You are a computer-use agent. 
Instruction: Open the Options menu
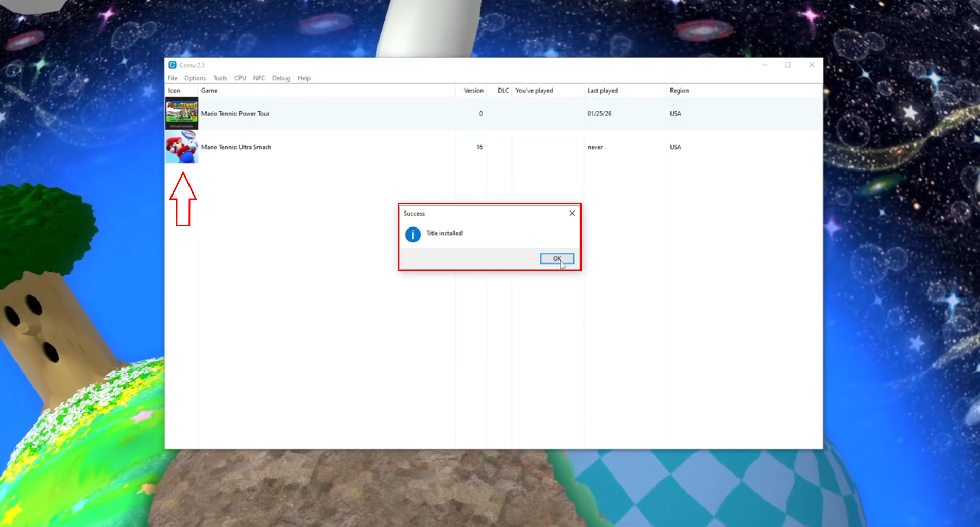(195, 78)
